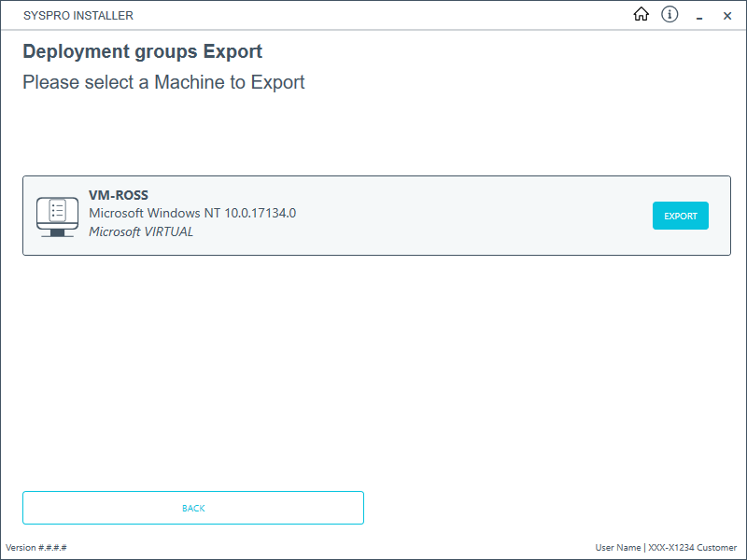
Task: Click the Deployment groups Export heading
Action: pyautogui.click(x=142, y=52)
